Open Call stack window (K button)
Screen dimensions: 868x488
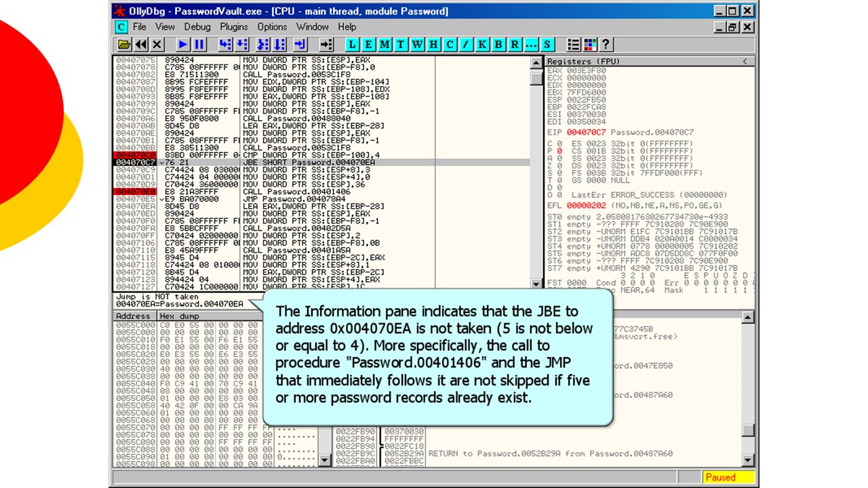pyautogui.click(x=483, y=45)
